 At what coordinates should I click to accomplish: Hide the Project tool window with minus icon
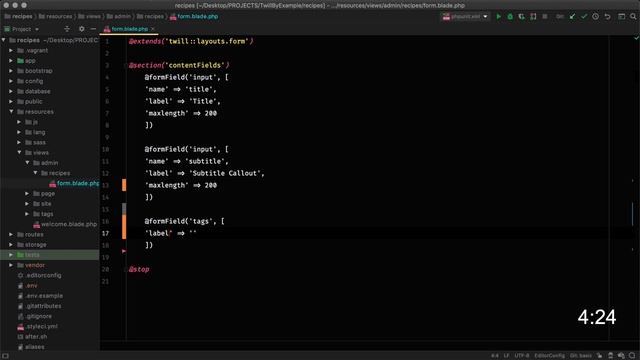pos(93,29)
